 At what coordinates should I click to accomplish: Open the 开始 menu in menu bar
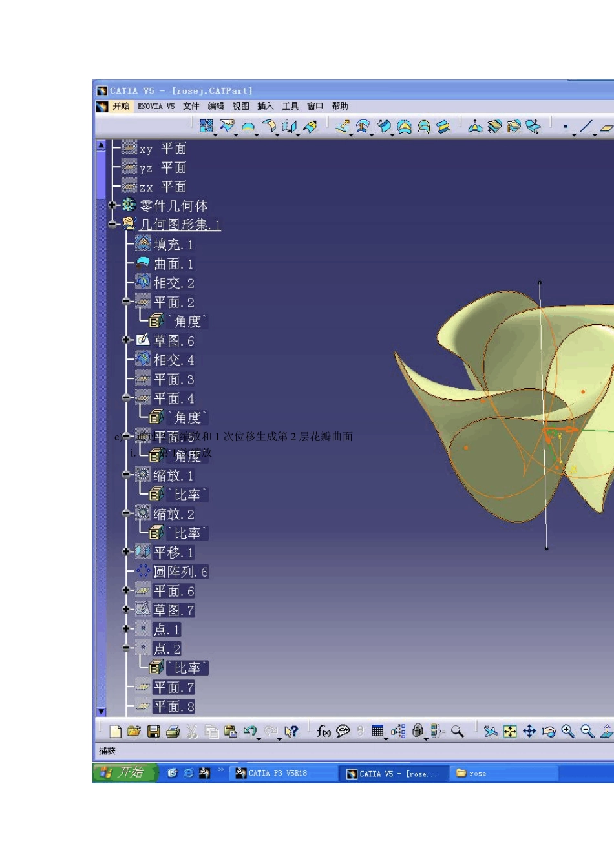click(x=121, y=107)
